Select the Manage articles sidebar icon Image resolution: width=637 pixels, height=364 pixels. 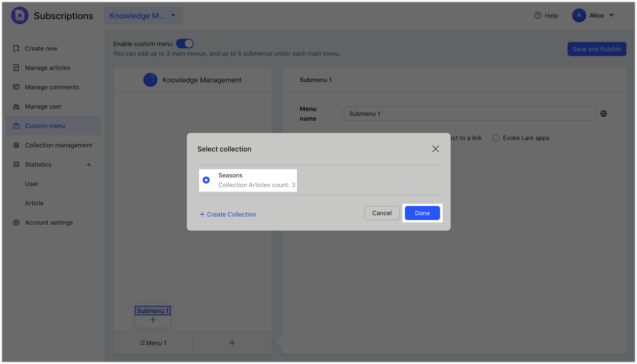pos(16,67)
